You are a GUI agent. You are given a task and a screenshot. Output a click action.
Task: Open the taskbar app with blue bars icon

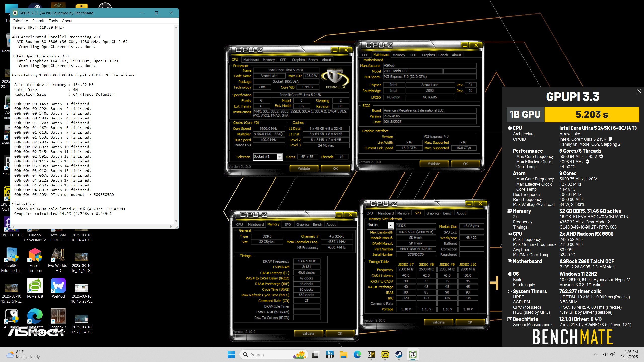pyautogui.click(x=330, y=354)
